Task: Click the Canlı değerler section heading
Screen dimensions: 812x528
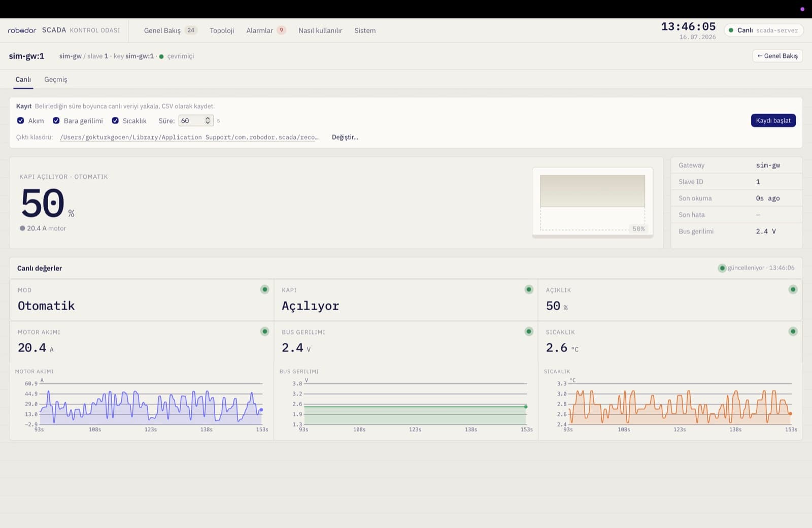Action: [40, 268]
